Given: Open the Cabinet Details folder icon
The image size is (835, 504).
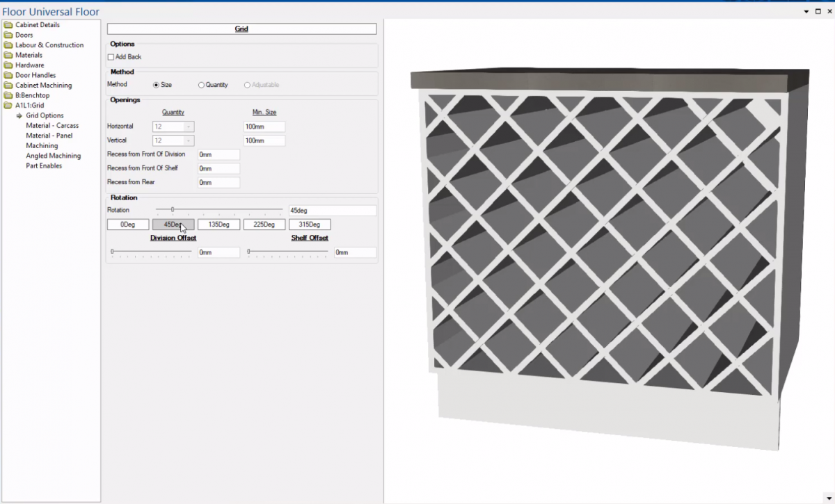Looking at the screenshot, I should [8, 25].
